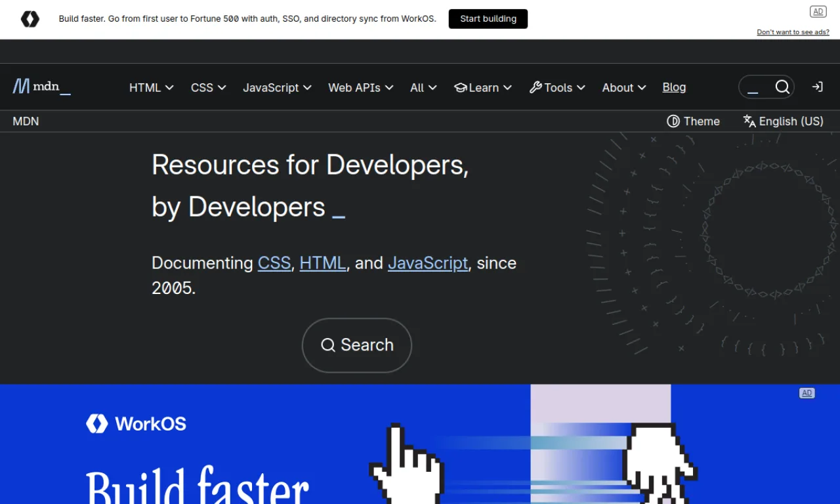Open the English (US) language selector

(784, 121)
